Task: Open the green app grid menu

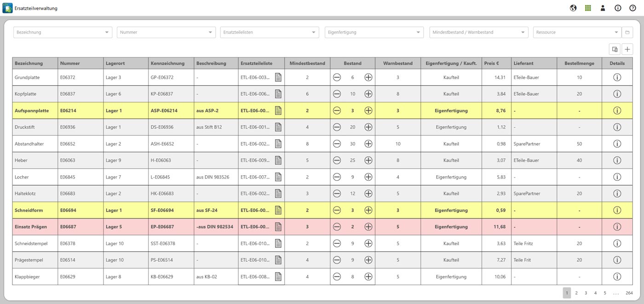Action: pyautogui.click(x=588, y=8)
